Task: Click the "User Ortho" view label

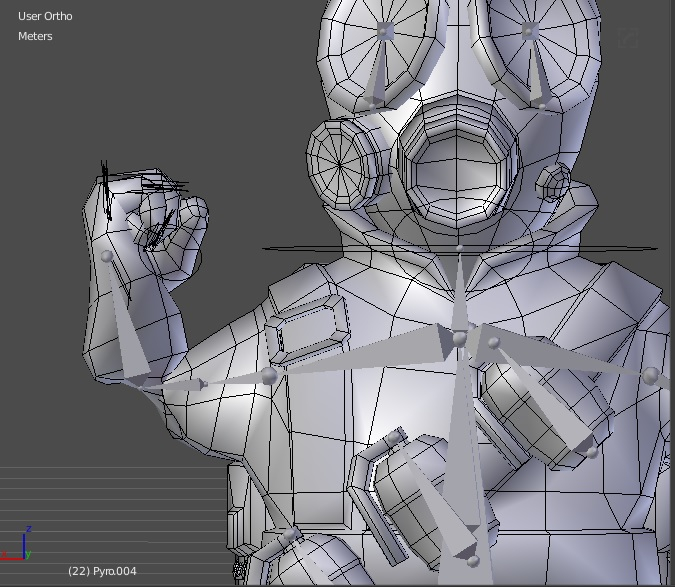Action: pyautogui.click(x=45, y=16)
